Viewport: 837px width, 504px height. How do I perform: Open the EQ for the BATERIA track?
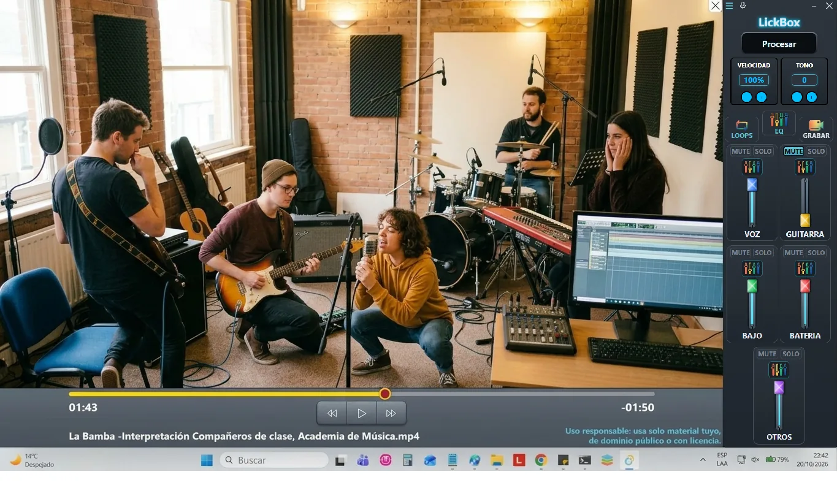pos(805,268)
